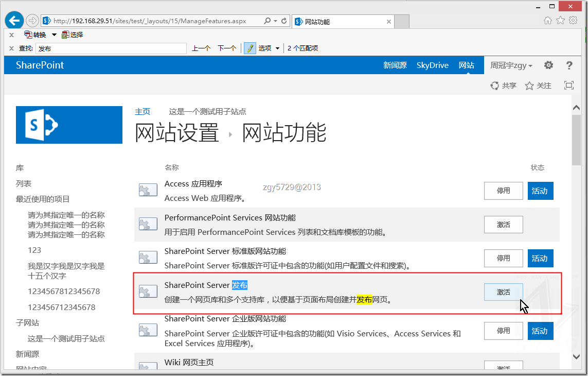Click the browser forward arrow
The width and height of the screenshot is (588, 376).
coord(32,21)
